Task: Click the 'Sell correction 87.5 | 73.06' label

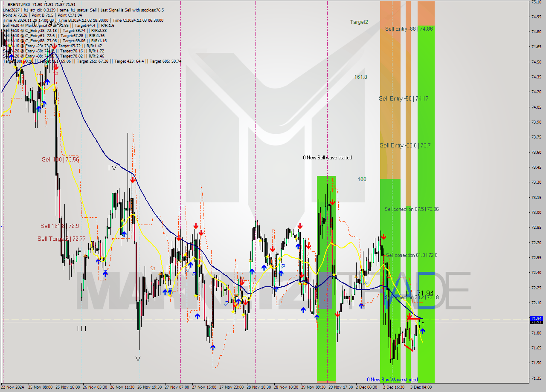Action: 412,209
